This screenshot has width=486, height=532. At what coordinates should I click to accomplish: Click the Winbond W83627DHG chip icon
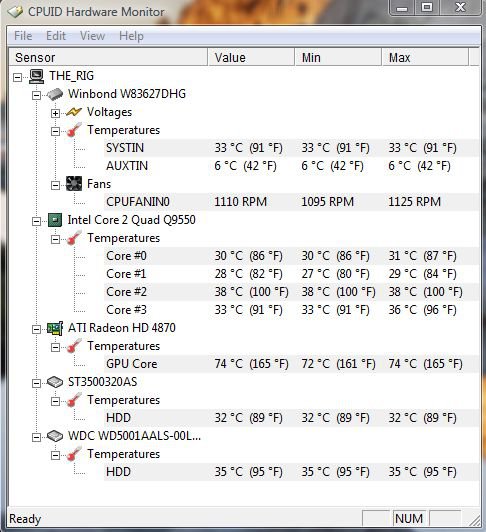55,94
